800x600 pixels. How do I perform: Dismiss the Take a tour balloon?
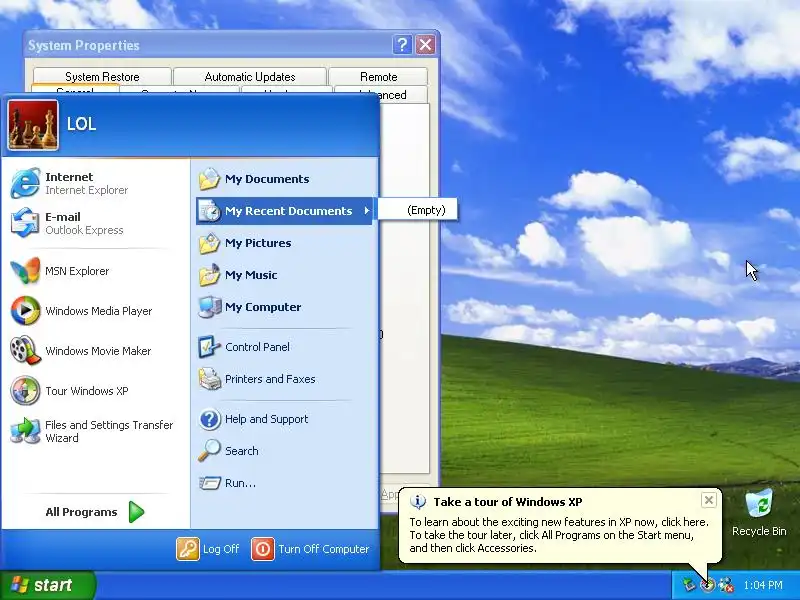click(709, 500)
